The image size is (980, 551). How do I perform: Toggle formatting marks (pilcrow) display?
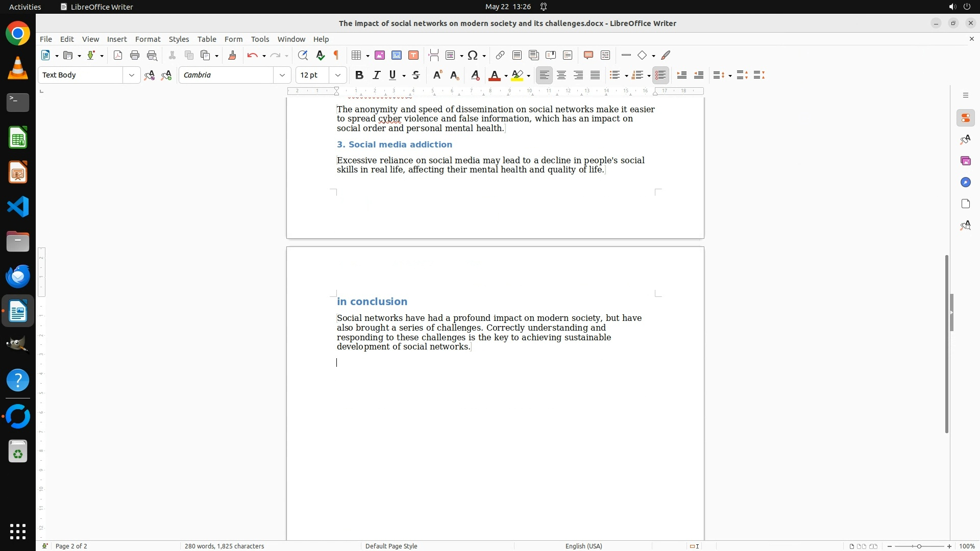coord(336,55)
